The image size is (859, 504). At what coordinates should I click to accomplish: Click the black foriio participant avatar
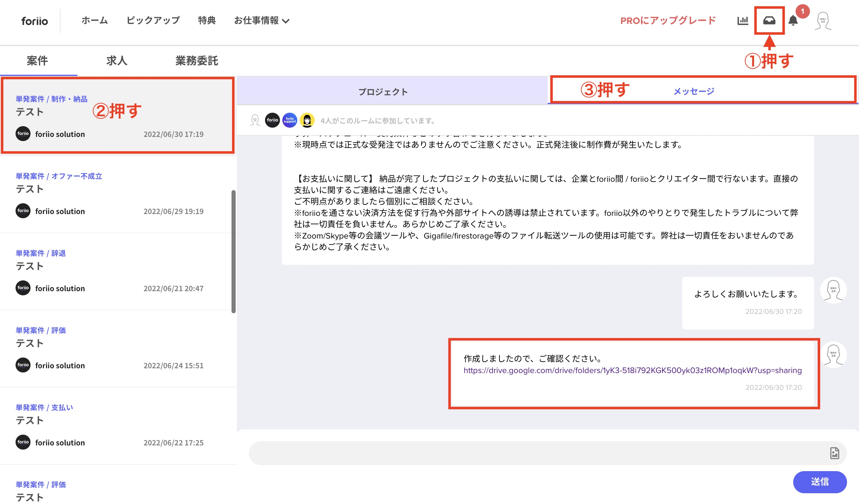click(x=272, y=120)
